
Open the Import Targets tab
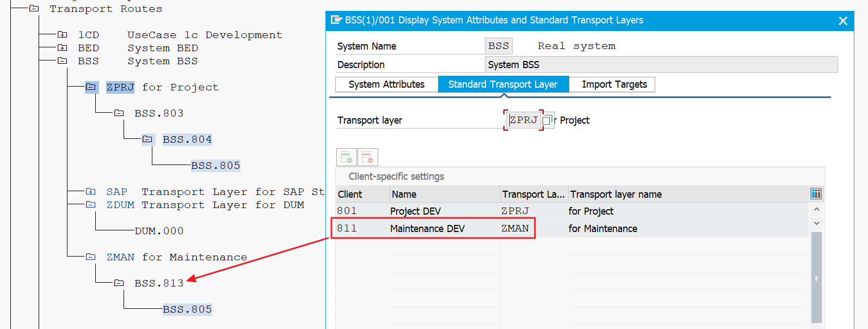pos(614,84)
